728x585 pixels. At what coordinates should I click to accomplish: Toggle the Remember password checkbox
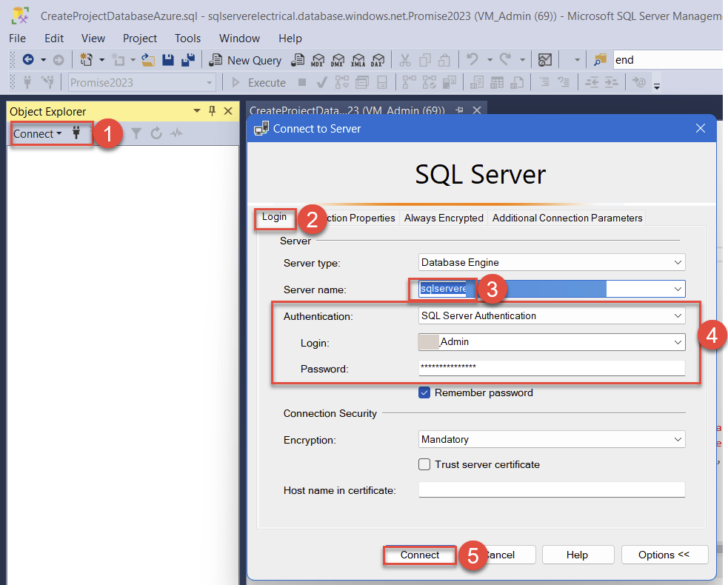tap(424, 392)
